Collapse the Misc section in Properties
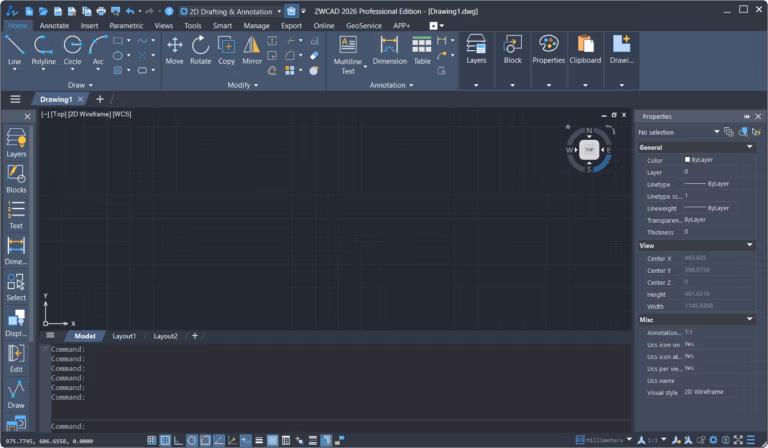 tap(749, 319)
